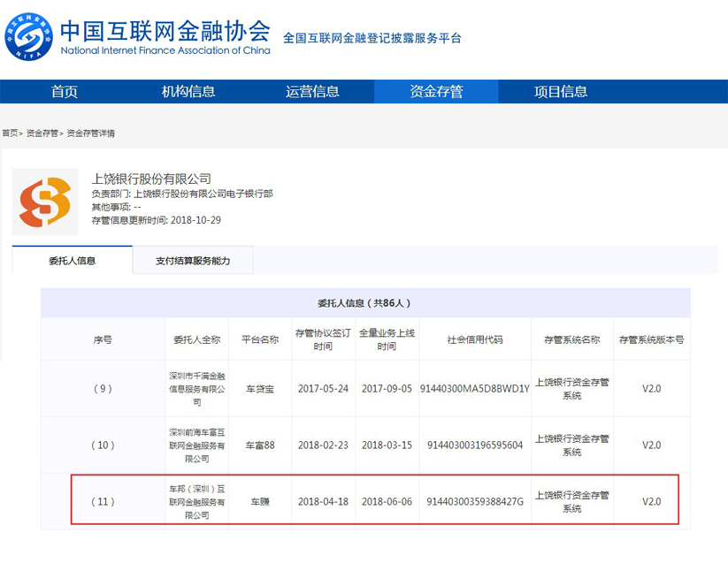The height and width of the screenshot is (571, 728).
Task: Click the 上饶银行股份有限公司 heading
Action: click(x=151, y=179)
